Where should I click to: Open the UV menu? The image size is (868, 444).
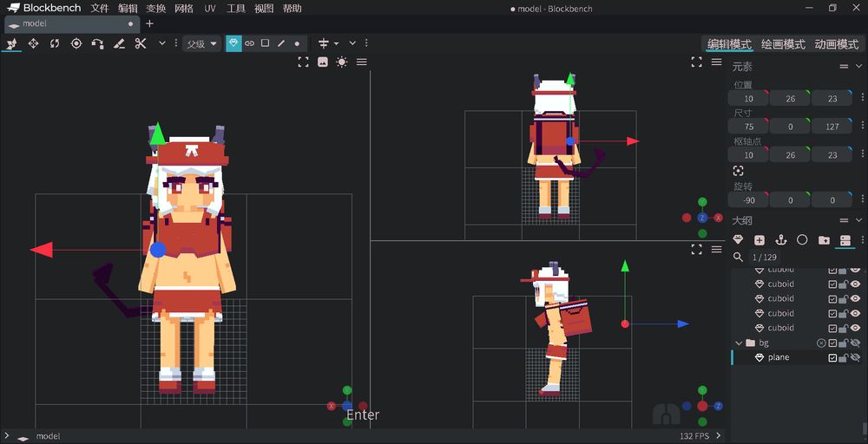210,9
